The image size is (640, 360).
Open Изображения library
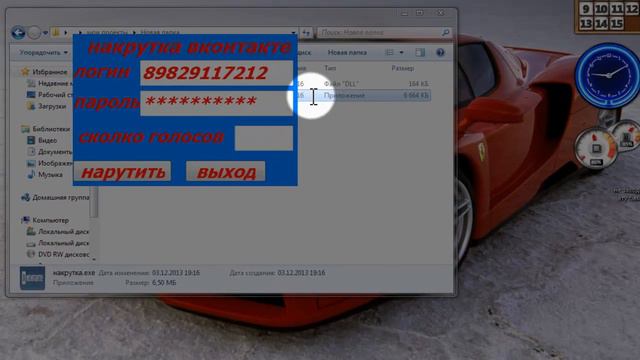click(49, 163)
